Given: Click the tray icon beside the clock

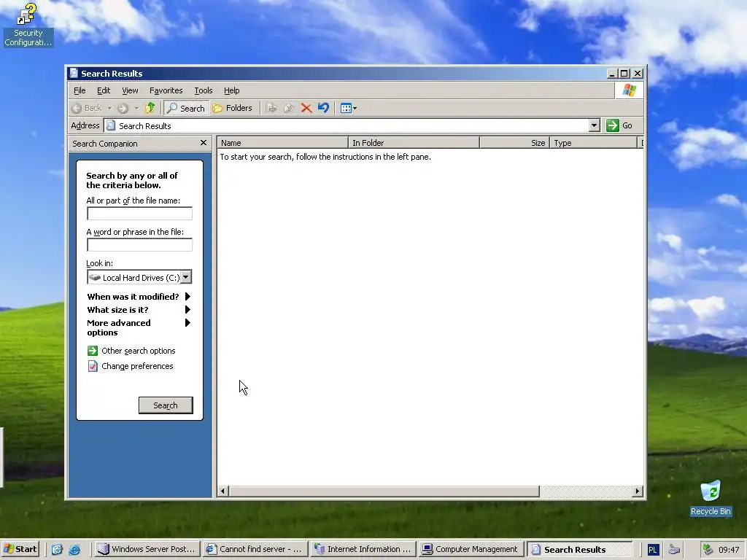Looking at the screenshot, I should pos(708,550).
